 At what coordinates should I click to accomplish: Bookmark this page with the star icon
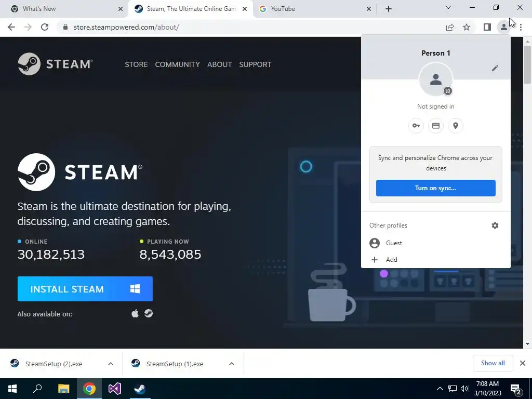(x=467, y=27)
